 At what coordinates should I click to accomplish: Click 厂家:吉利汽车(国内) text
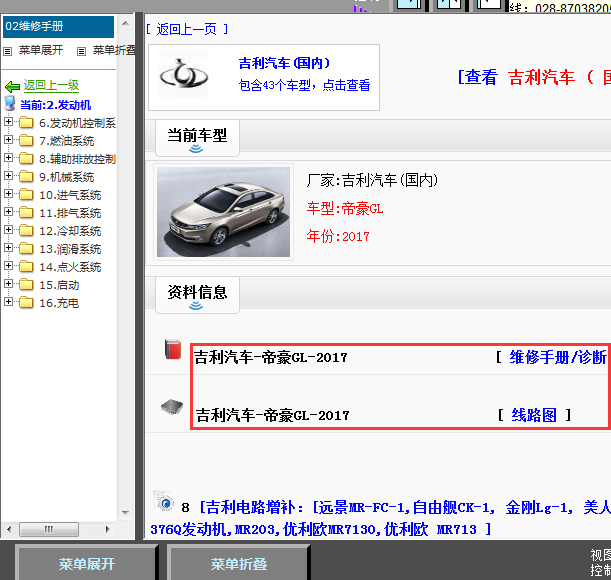coord(372,180)
